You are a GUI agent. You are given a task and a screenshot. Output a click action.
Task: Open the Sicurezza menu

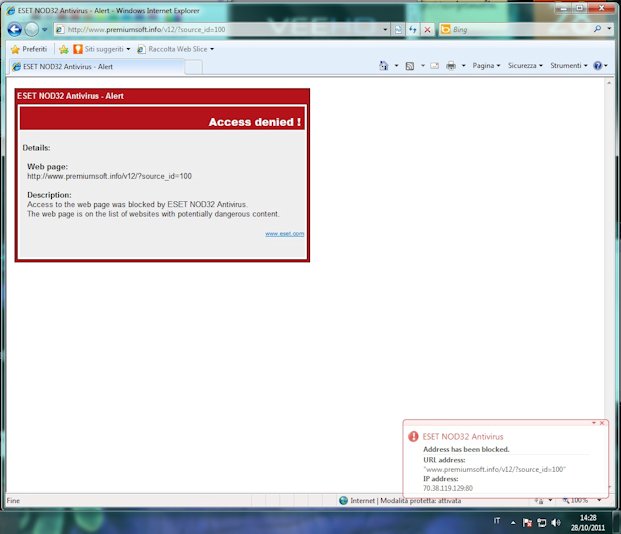coord(525,66)
